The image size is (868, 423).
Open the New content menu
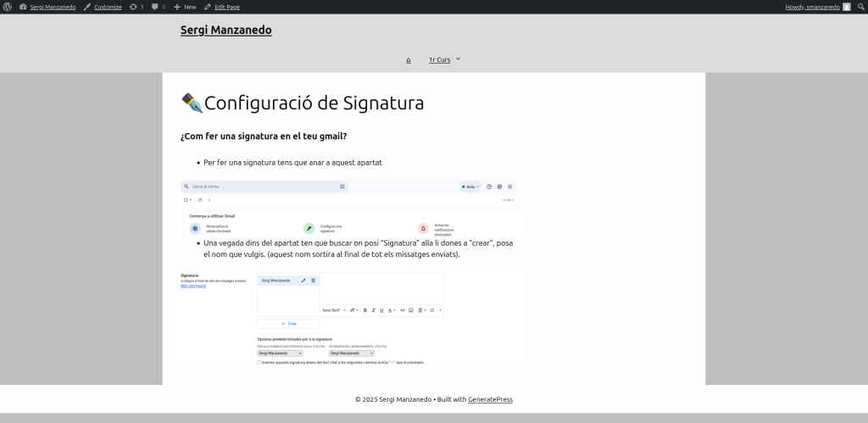tap(185, 7)
